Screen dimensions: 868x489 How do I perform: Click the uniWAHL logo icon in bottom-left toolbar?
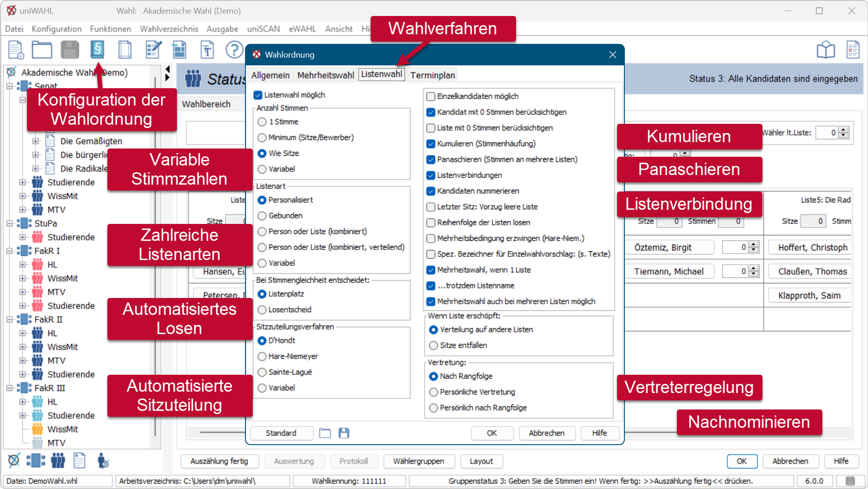pos(14,461)
